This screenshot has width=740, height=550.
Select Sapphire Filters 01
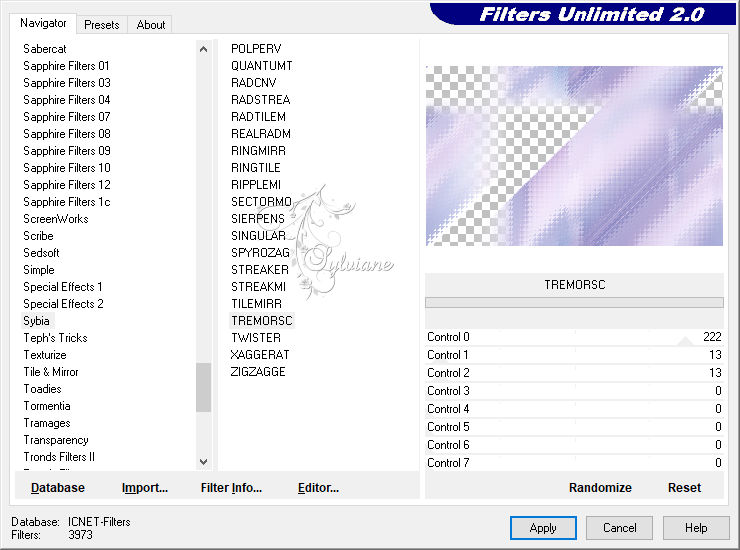(x=66, y=66)
